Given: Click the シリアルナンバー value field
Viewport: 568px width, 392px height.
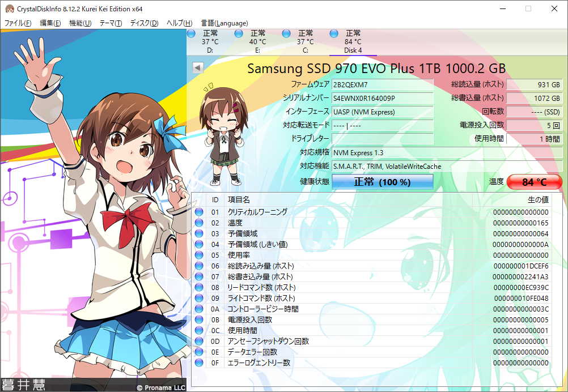Looking at the screenshot, I should tap(383, 97).
